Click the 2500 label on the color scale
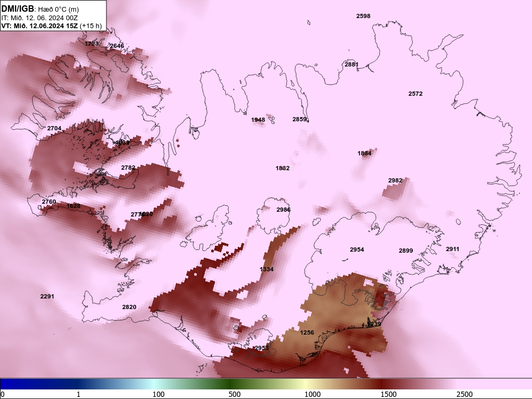532x399 pixels. [464, 394]
